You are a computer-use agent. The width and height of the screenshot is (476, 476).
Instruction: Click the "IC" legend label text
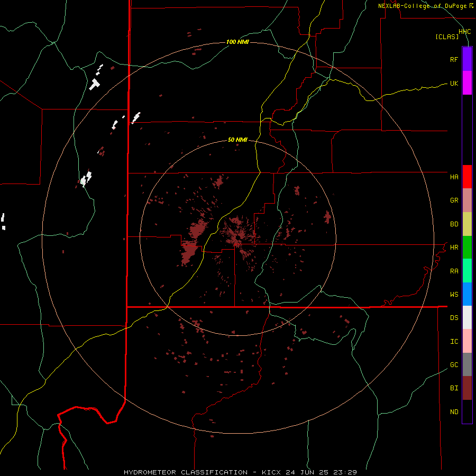pos(454,342)
